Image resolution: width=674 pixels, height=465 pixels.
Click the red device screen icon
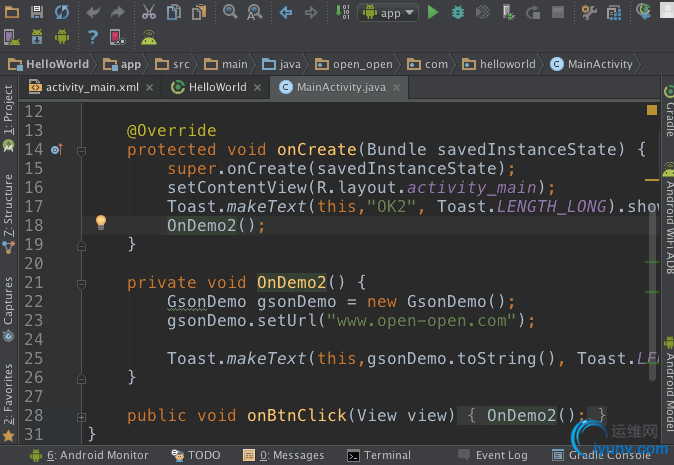tap(117, 37)
